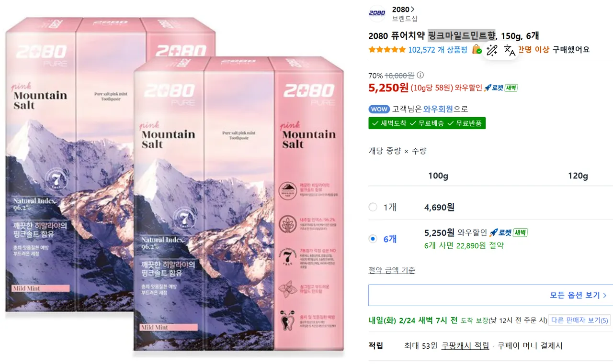Click the magic wand AI tool icon
The height and width of the screenshot is (364, 613).
[x=492, y=50]
